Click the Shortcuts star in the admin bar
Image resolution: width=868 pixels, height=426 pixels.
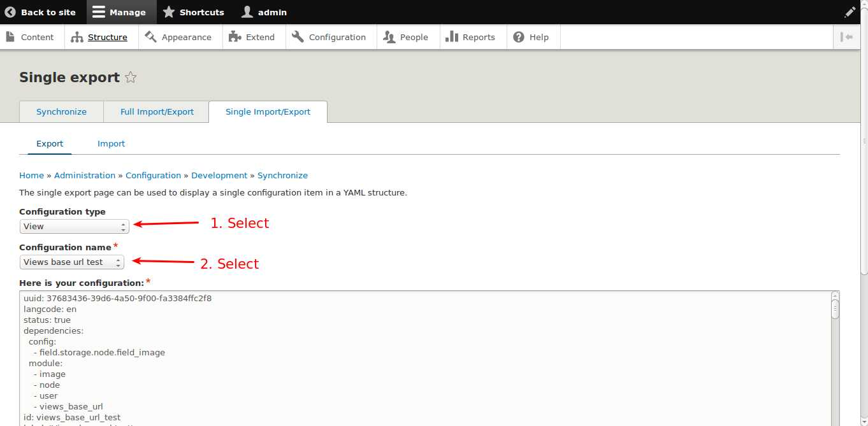[x=168, y=11]
